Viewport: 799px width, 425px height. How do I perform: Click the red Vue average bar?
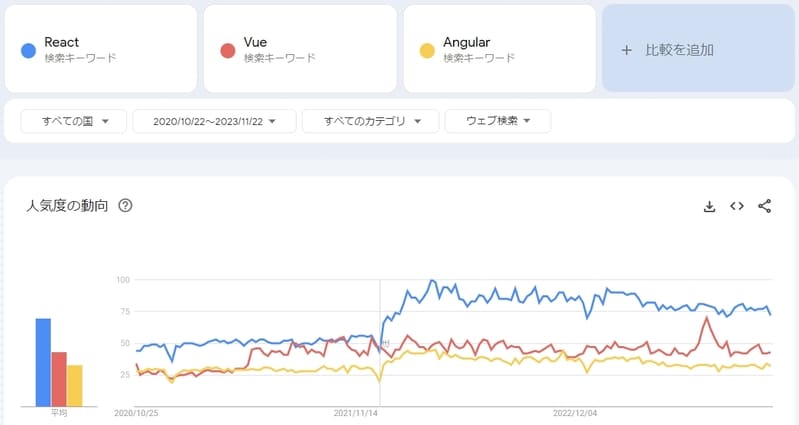coord(59,379)
